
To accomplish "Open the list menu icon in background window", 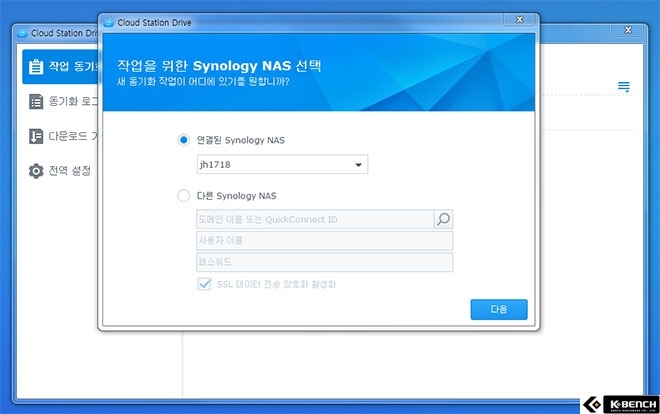I will tap(623, 87).
